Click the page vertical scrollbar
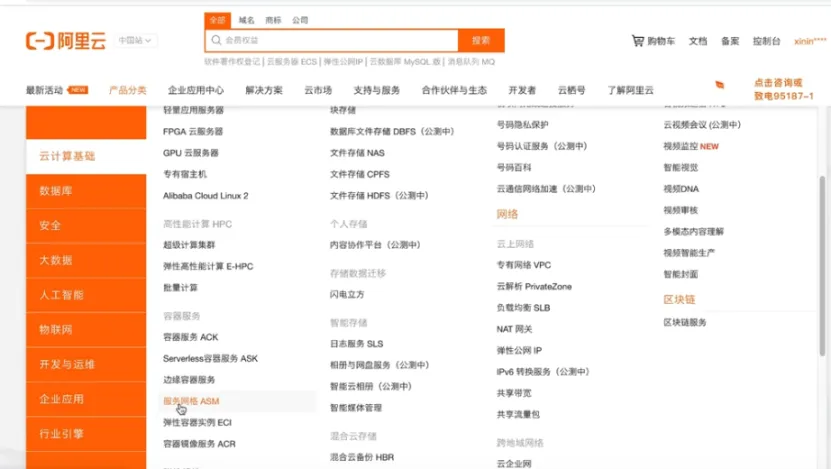This screenshot has width=831, height=469. point(822,265)
